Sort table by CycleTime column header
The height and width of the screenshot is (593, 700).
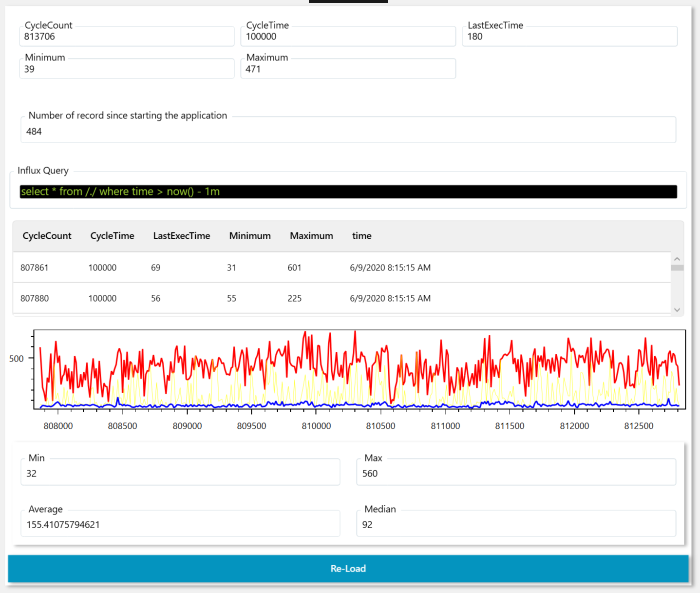112,236
